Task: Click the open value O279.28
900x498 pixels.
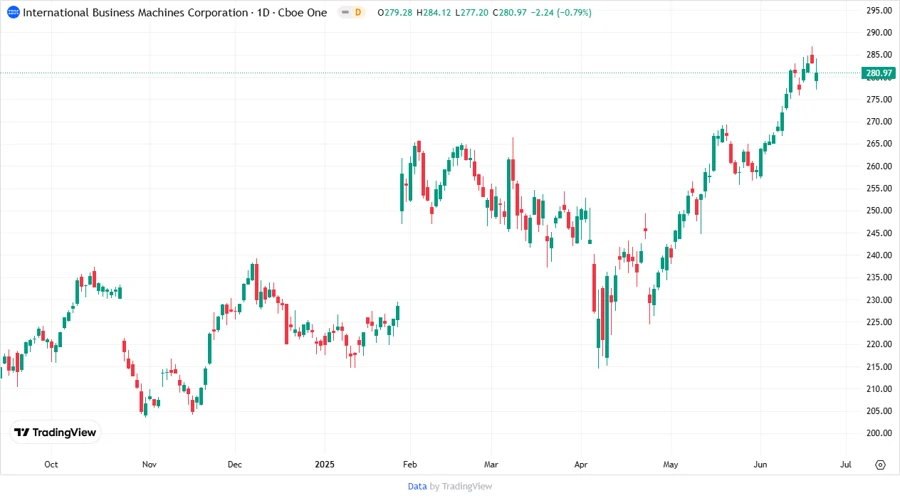Action: (395, 12)
